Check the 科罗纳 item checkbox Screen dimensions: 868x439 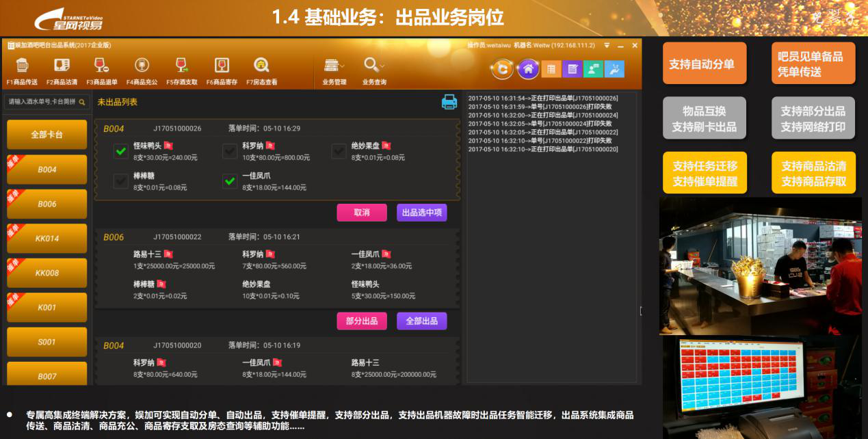point(230,151)
